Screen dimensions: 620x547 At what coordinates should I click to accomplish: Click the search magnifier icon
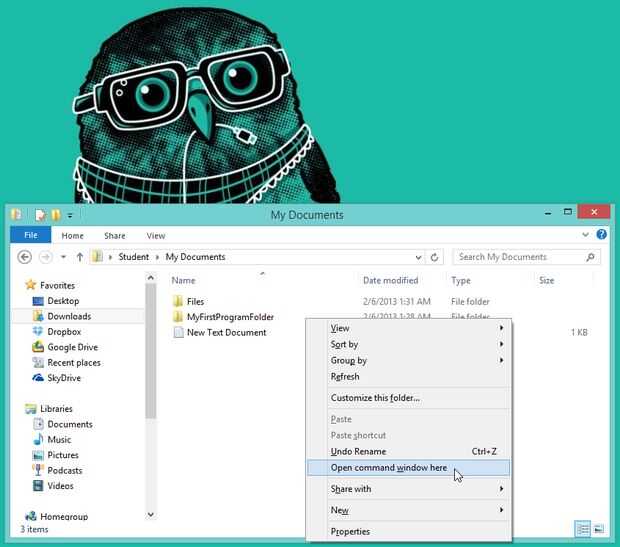tap(590, 257)
